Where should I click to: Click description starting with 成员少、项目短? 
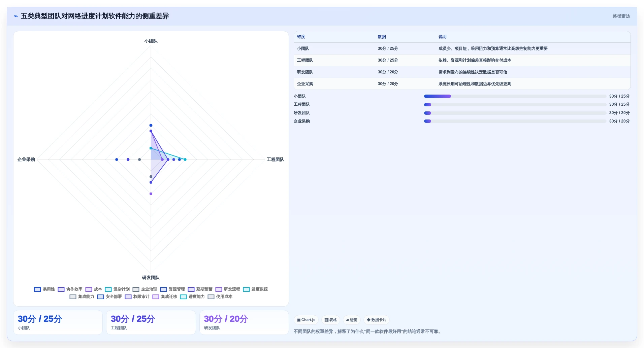(x=493, y=48)
